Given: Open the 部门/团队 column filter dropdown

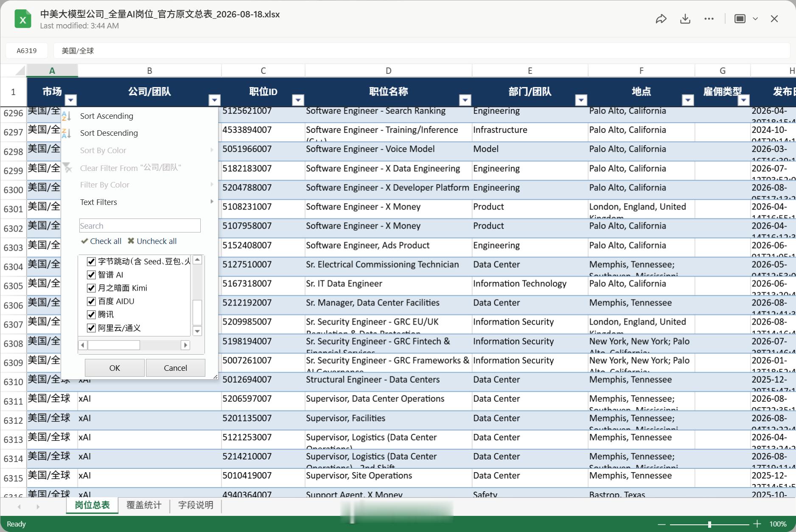Looking at the screenshot, I should [x=581, y=100].
